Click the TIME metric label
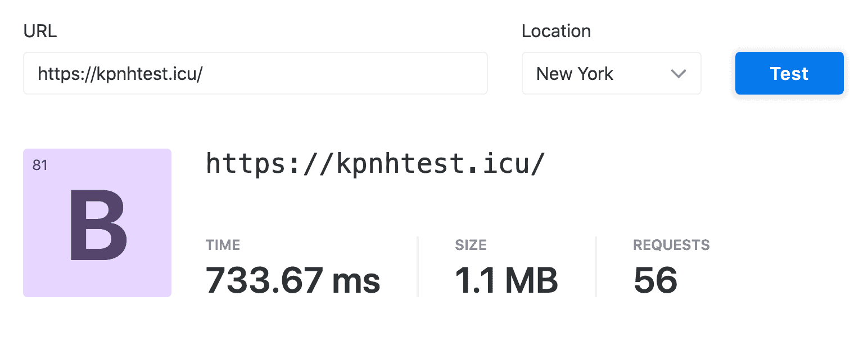Image resolution: width=868 pixels, height=349 pixels. [x=223, y=245]
